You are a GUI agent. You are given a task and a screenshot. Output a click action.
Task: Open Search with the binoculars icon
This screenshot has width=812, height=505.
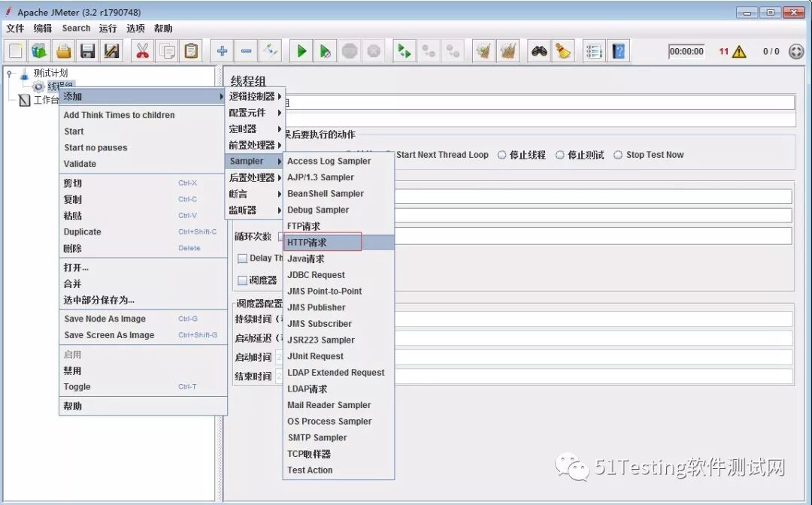(539, 50)
